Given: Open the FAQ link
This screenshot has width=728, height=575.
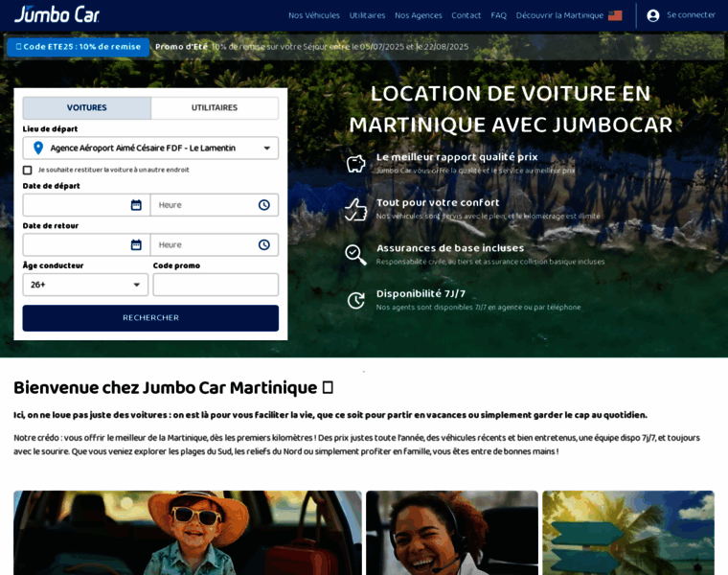Looking at the screenshot, I should [x=499, y=15].
